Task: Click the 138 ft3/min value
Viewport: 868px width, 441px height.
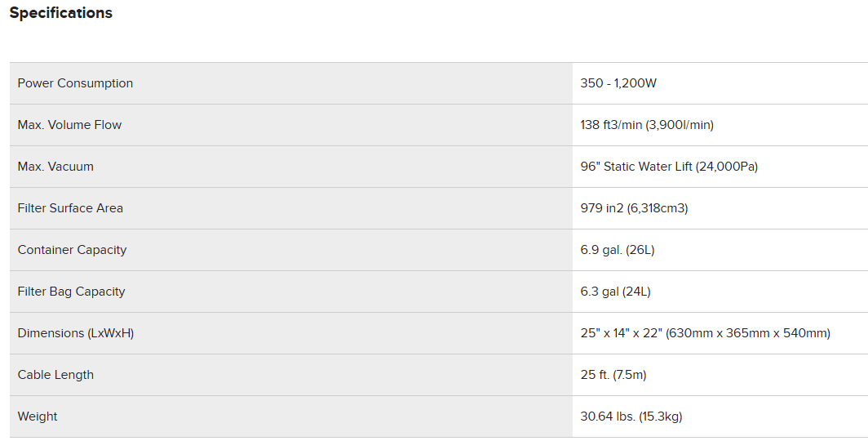Action: pyautogui.click(x=612, y=125)
